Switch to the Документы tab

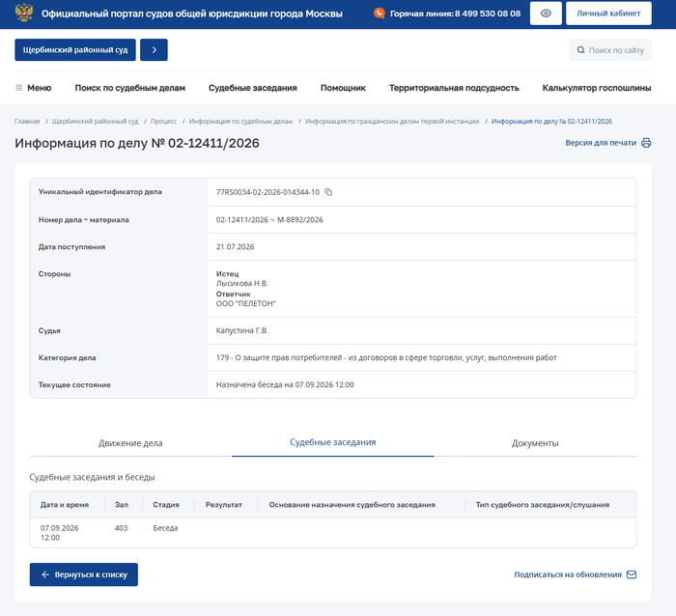(x=535, y=443)
